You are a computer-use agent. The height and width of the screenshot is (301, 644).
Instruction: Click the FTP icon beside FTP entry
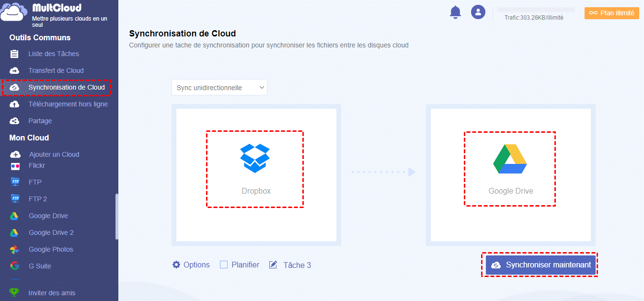pyautogui.click(x=15, y=182)
